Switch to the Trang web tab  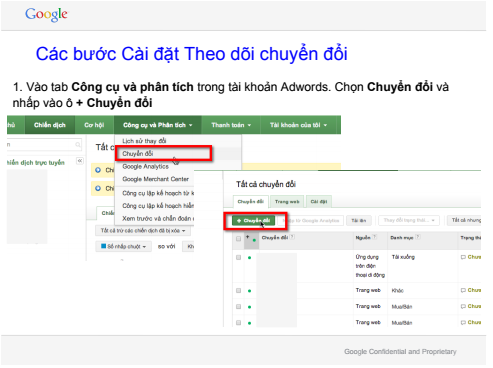287,202
